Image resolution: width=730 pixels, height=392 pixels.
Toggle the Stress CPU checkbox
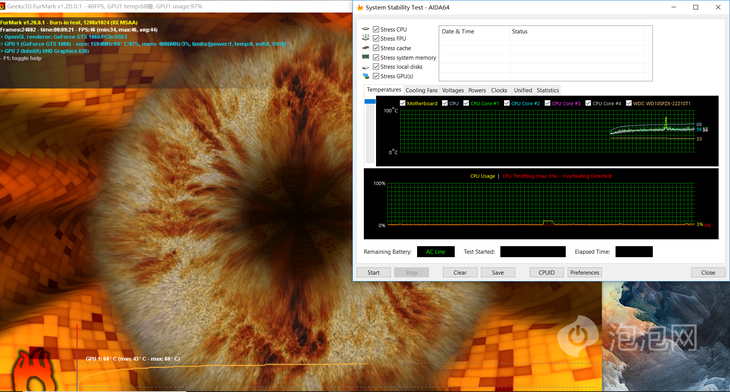pos(376,29)
